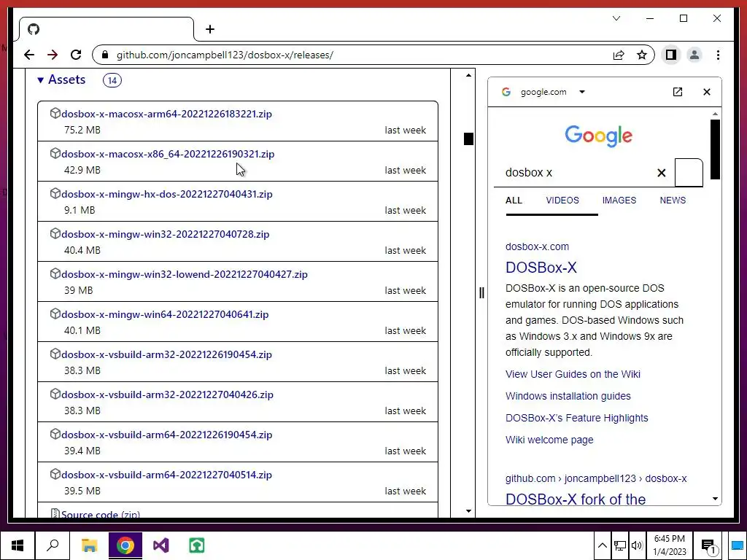
Task: Click package icon beside mingw-win64 zip
Action: pyautogui.click(x=55, y=314)
